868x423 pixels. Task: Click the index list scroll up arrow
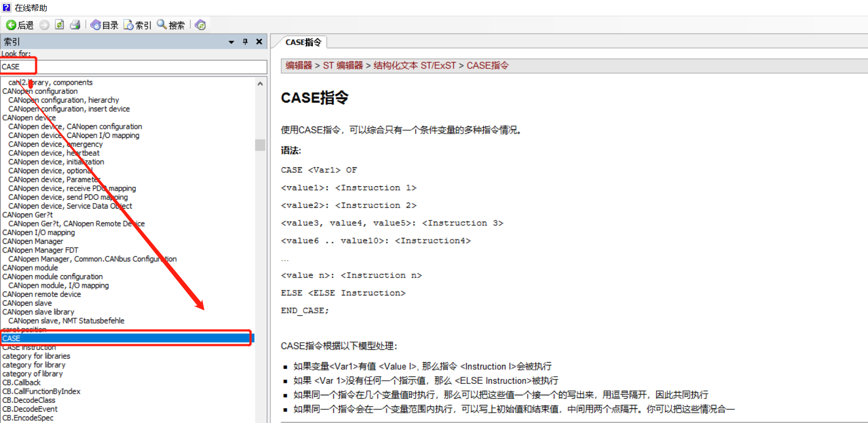pyautogui.click(x=260, y=84)
